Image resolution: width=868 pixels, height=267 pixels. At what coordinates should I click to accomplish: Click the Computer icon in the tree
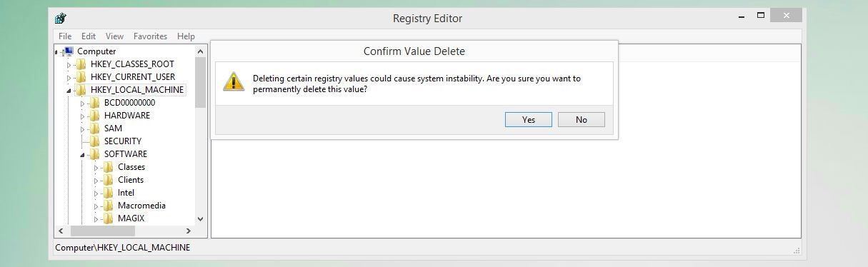point(69,51)
